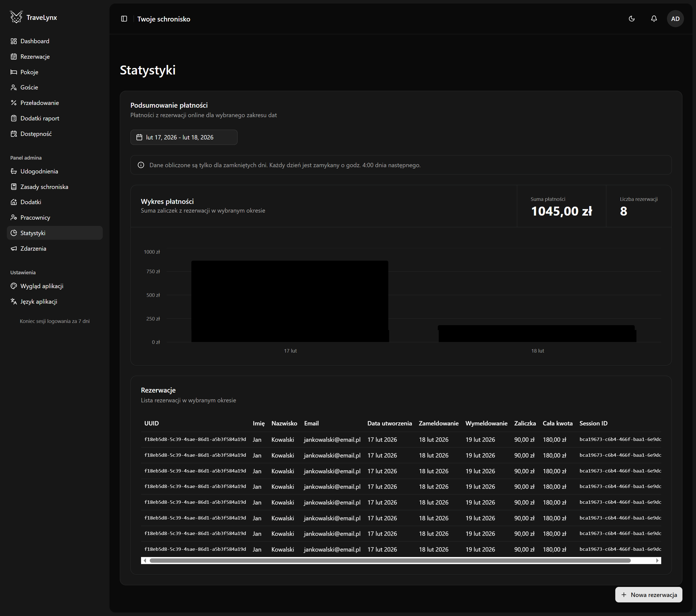The image size is (696, 616).
Task: Open Pokoje bed icon item
Action: (x=29, y=72)
